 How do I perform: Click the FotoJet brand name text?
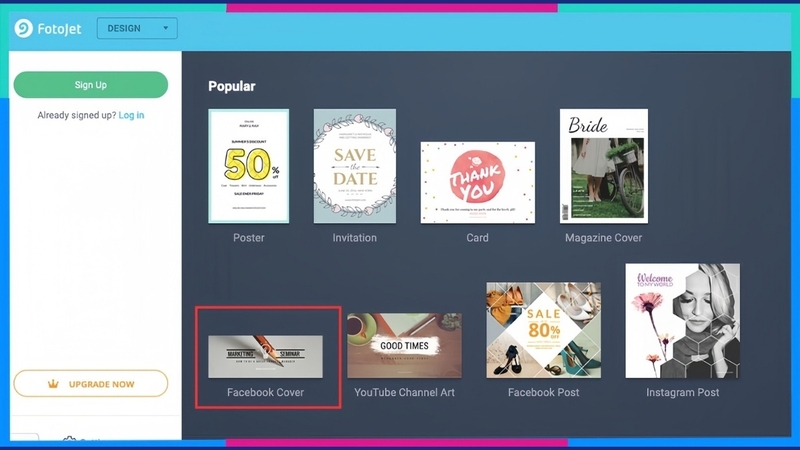point(59,29)
